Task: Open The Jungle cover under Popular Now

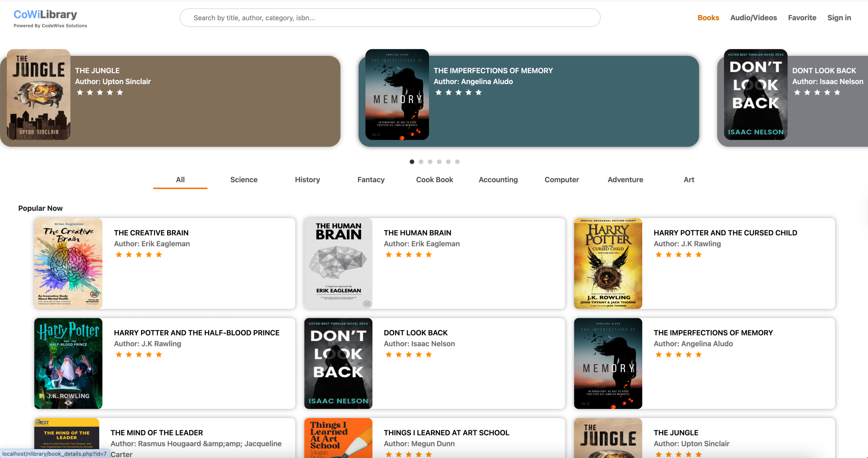Action: pos(608,438)
